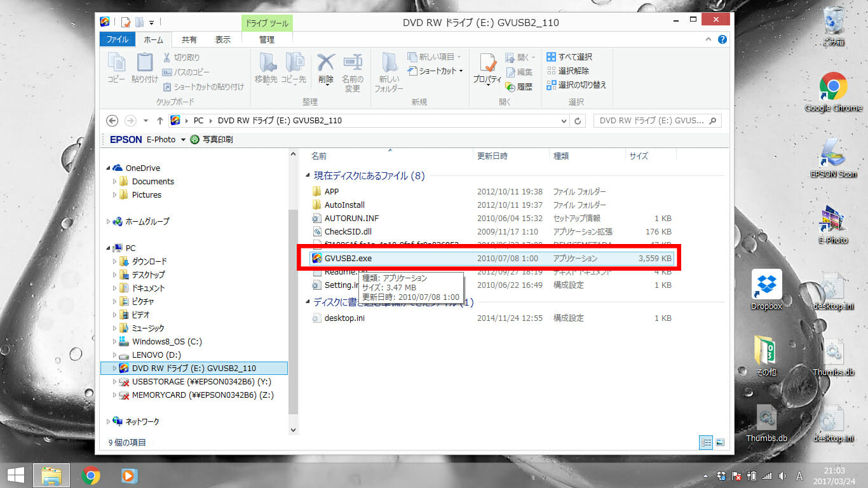This screenshot has width=868, height=488.
Task: Switch to the Home (ホーム) ribbon tab
Action: tap(153, 39)
